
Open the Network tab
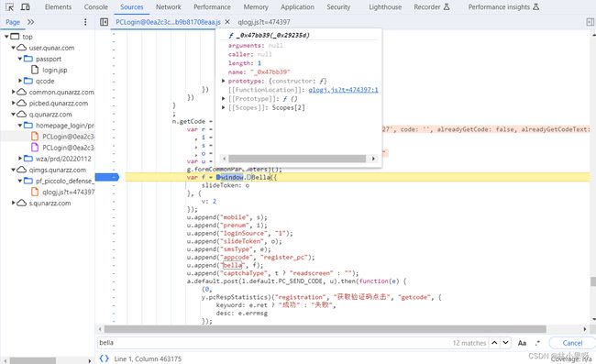[169, 6]
